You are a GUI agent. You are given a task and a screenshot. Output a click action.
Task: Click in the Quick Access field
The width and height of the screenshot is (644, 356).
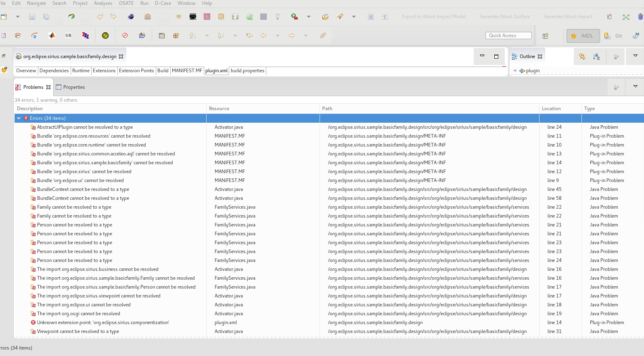click(508, 36)
